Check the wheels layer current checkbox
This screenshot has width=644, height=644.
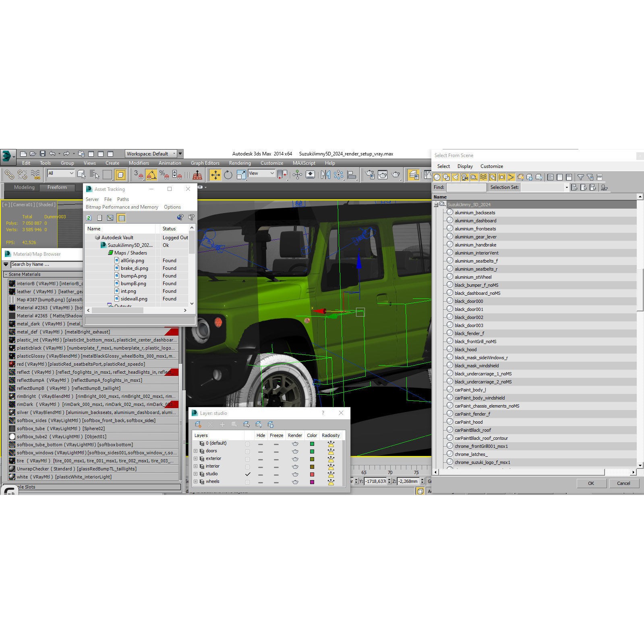point(248,482)
